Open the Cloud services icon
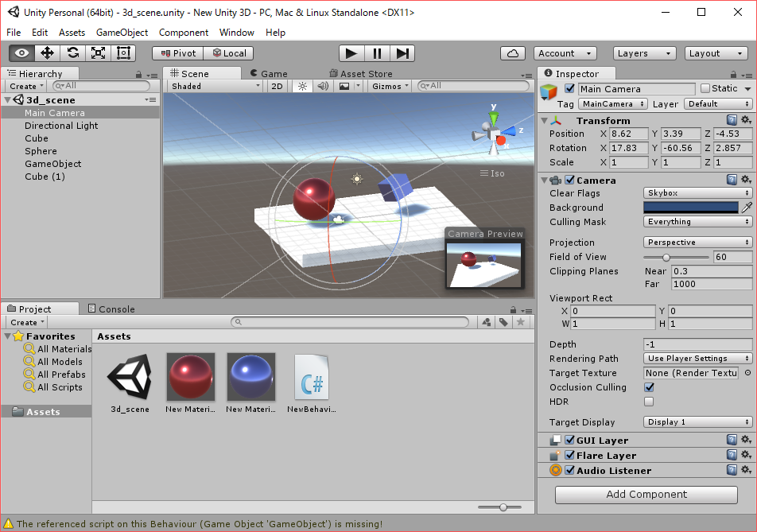757x532 pixels. click(x=513, y=53)
